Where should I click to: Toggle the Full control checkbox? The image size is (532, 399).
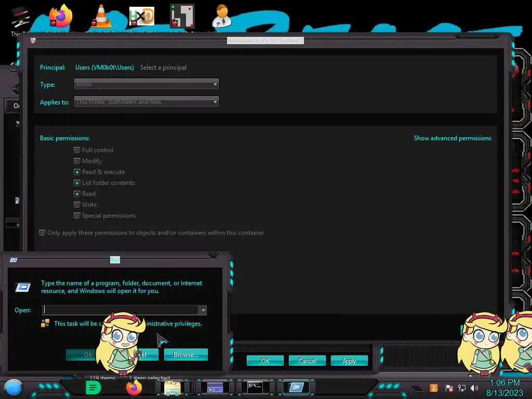tap(77, 150)
